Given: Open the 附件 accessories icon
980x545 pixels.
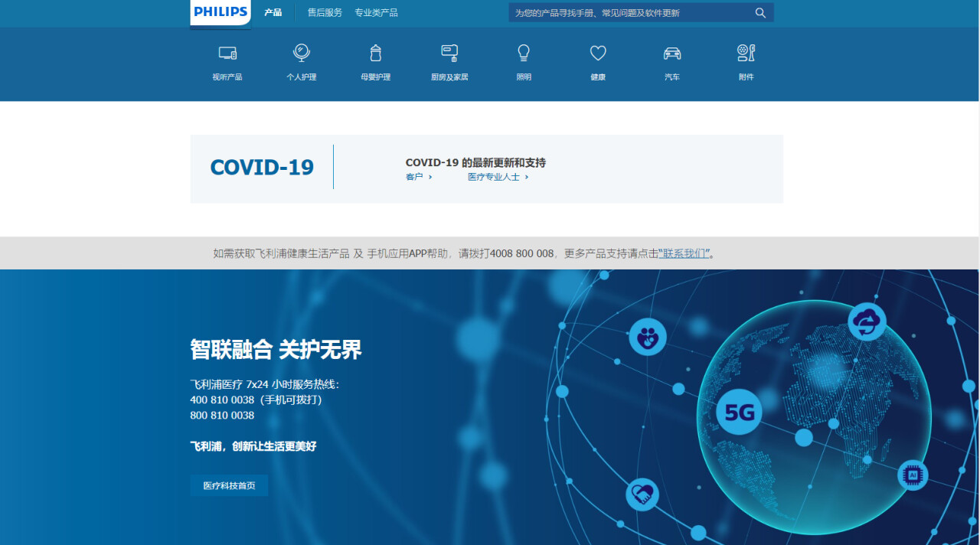Looking at the screenshot, I should 746,53.
